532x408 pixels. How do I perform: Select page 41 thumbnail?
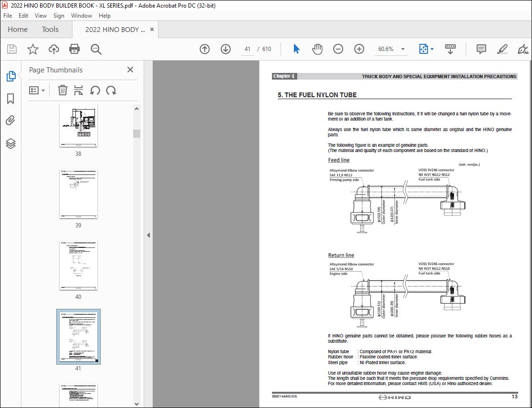point(78,337)
